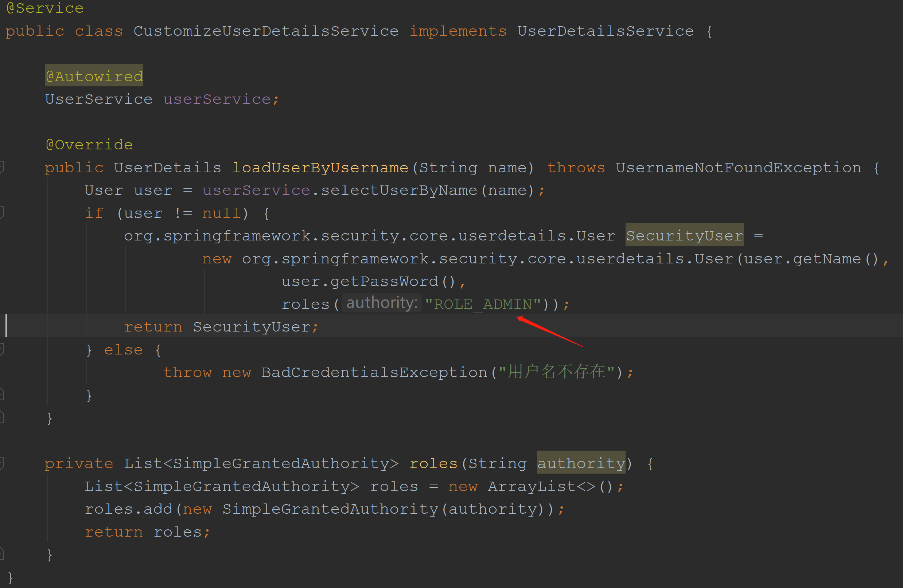
Task: Click the @Override annotation
Action: point(89,144)
